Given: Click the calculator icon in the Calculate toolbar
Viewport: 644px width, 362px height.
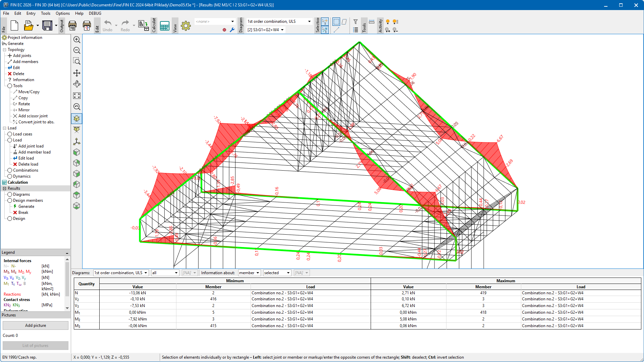Looking at the screenshot, I should (164, 26).
